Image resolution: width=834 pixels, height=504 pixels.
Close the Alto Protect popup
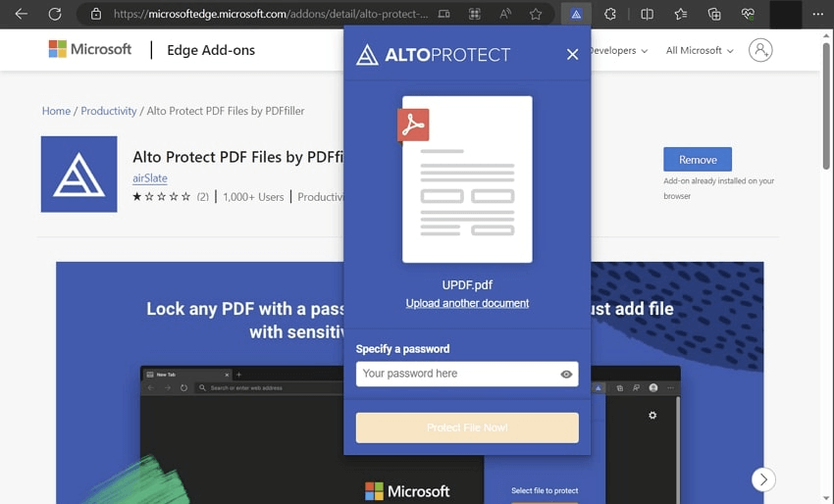[572, 54]
